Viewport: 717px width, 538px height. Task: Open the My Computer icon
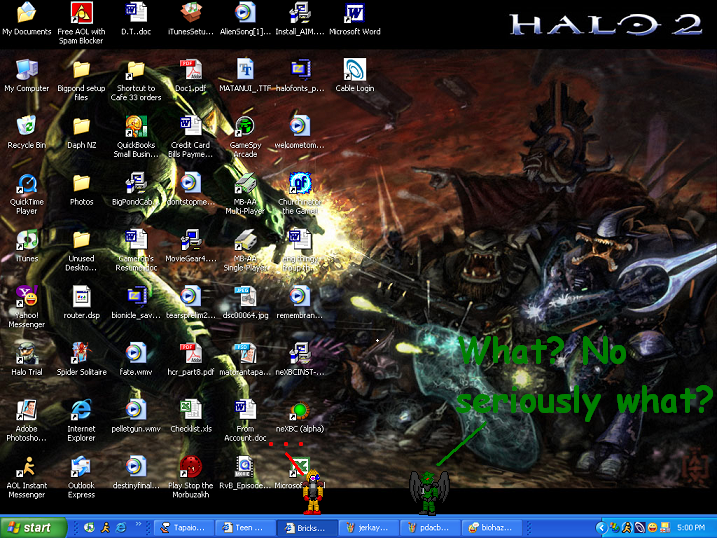tap(27, 69)
